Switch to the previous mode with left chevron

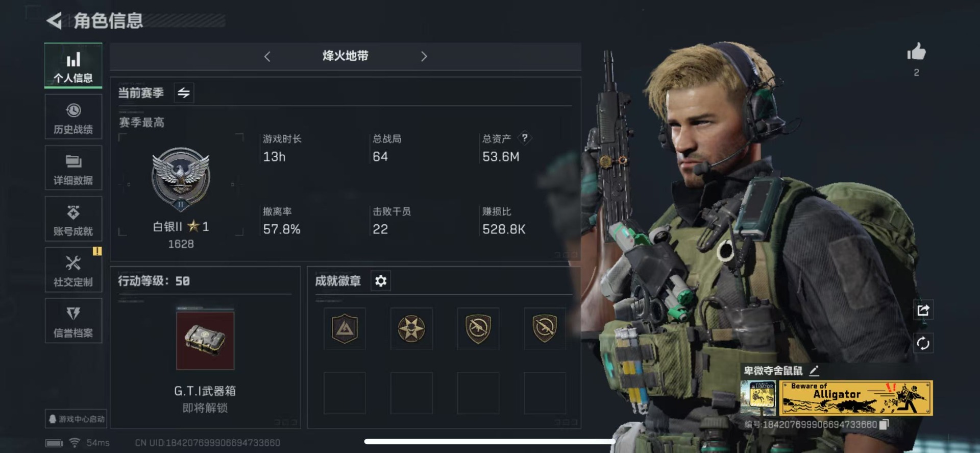click(x=267, y=57)
